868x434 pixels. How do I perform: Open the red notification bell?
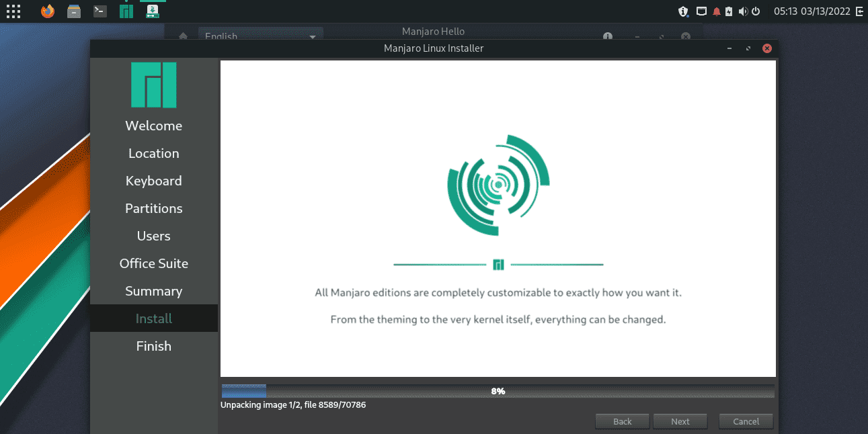point(717,11)
